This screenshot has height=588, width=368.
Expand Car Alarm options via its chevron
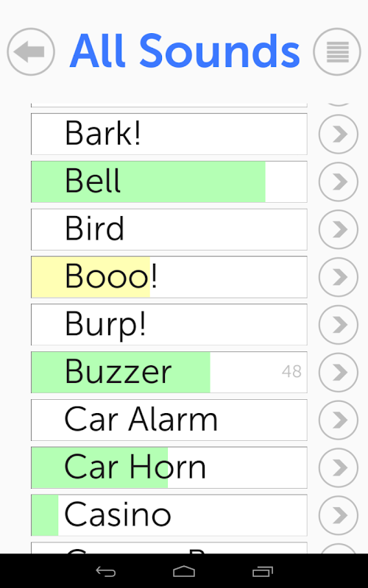coord(339,420)
